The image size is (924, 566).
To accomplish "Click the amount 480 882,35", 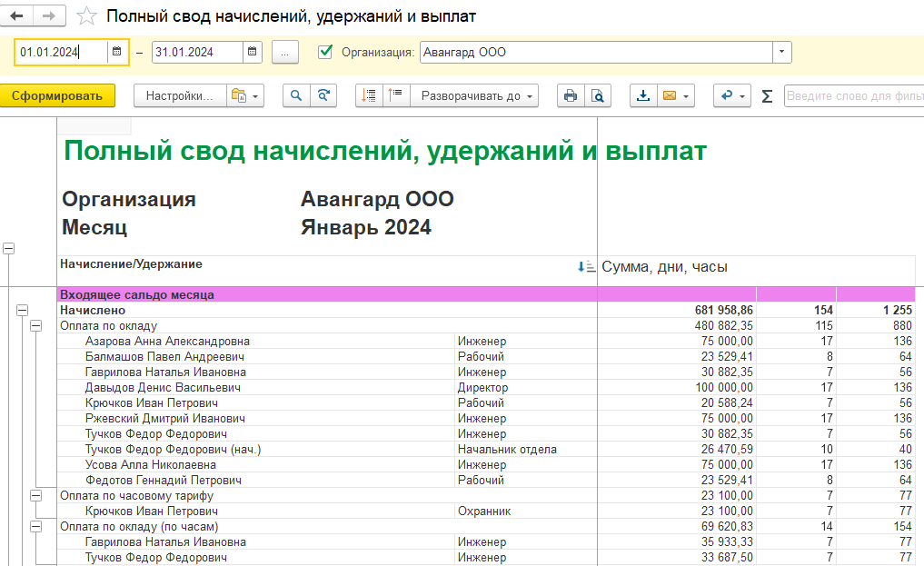I will [723, 326].
